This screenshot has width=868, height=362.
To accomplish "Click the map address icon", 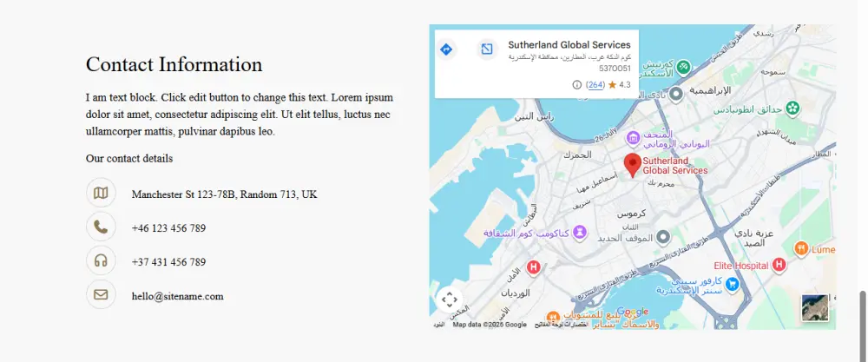I will [101, 194].
